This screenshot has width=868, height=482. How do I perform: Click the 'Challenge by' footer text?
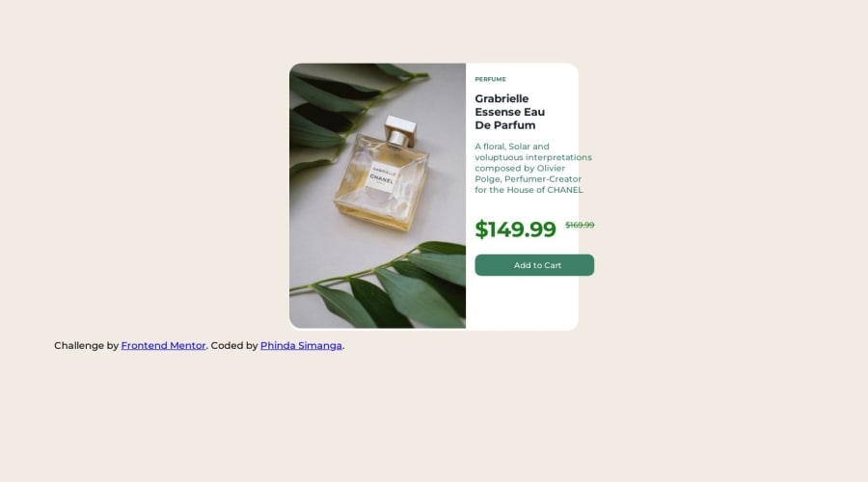point(87,345)
